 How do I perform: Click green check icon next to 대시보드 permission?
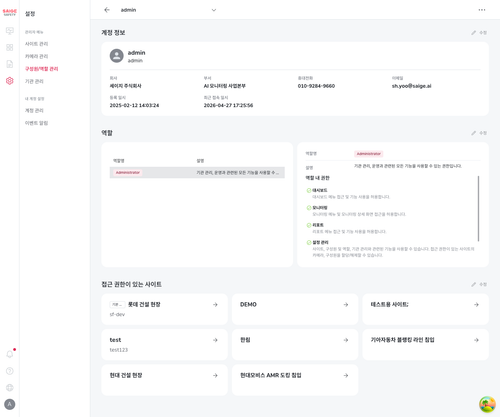pos(309,190)
